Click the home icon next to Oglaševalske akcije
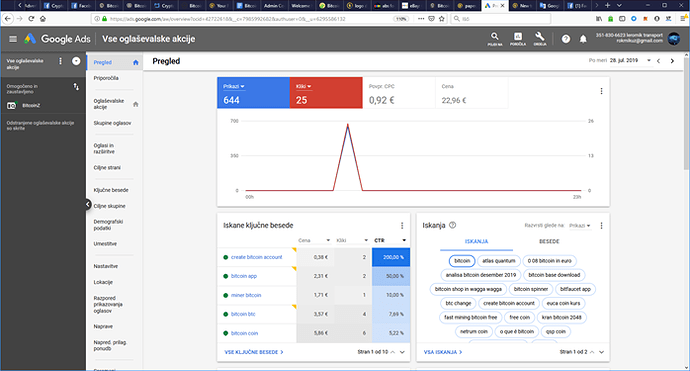Viewport: 690px width, 371px height. 136,104
